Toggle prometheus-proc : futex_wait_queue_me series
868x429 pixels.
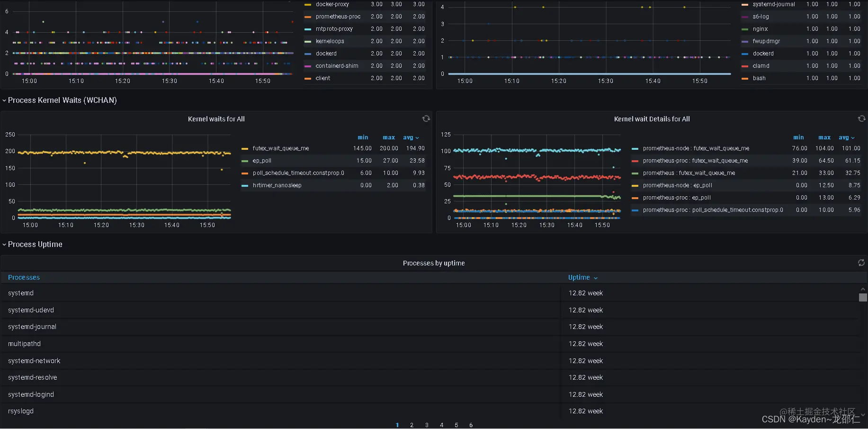[695, 161]
